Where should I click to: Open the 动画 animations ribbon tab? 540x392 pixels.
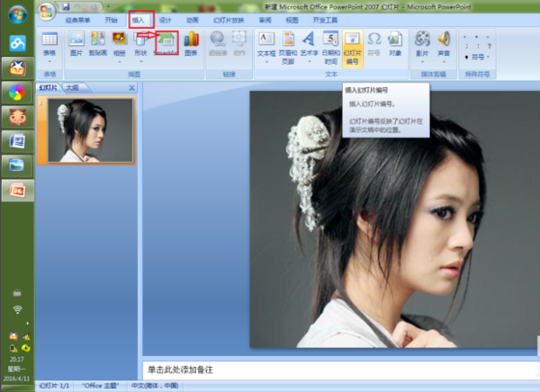point(193,21)
